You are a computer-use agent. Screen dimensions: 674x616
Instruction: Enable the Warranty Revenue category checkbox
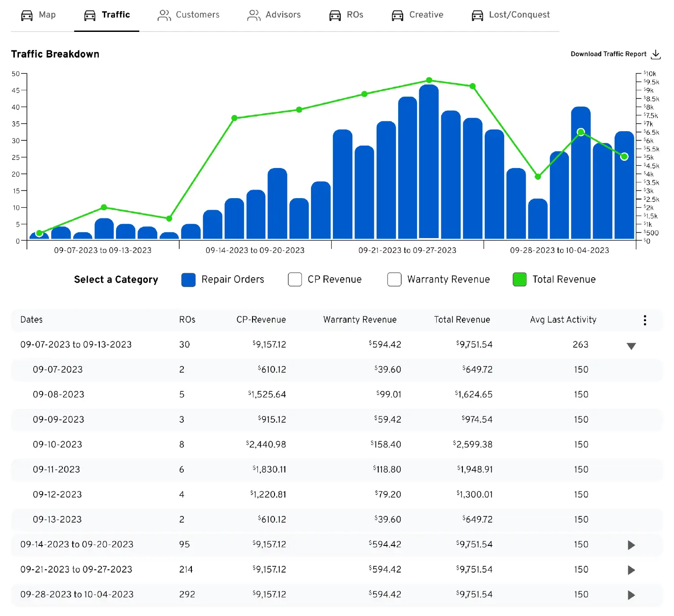click(x=394, y=279)
